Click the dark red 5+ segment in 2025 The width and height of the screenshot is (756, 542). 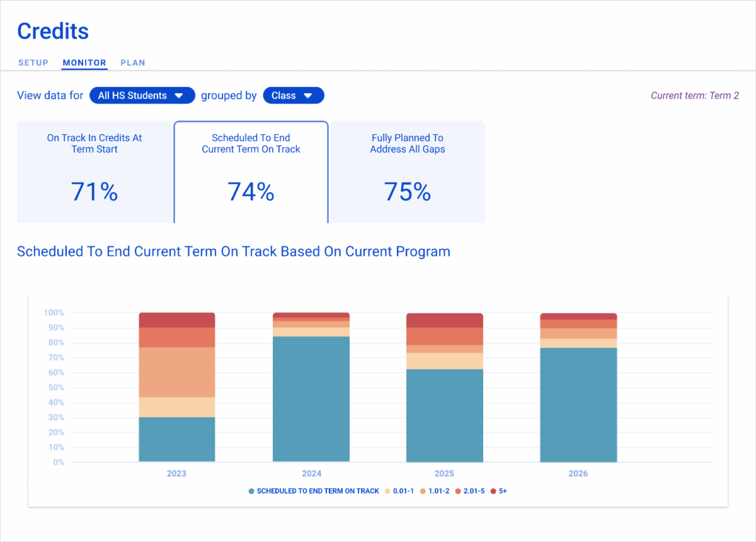pos(444,320)
